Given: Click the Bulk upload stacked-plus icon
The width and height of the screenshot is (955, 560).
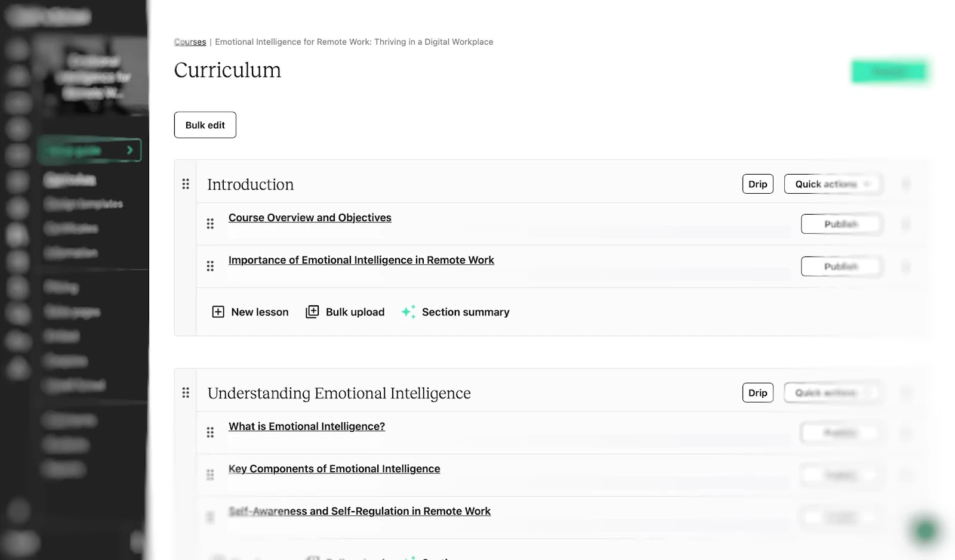Looking at the screenshot, I should point(312,312).
